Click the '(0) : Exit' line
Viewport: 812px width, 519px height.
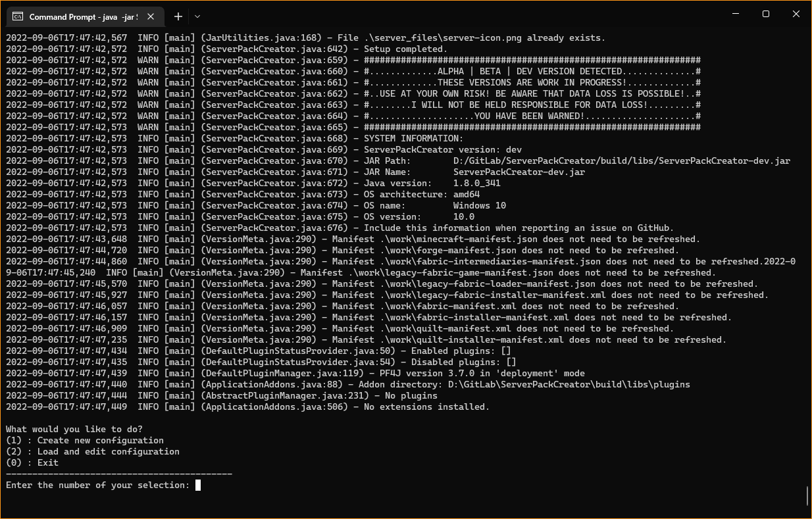[x=32, y=463]
